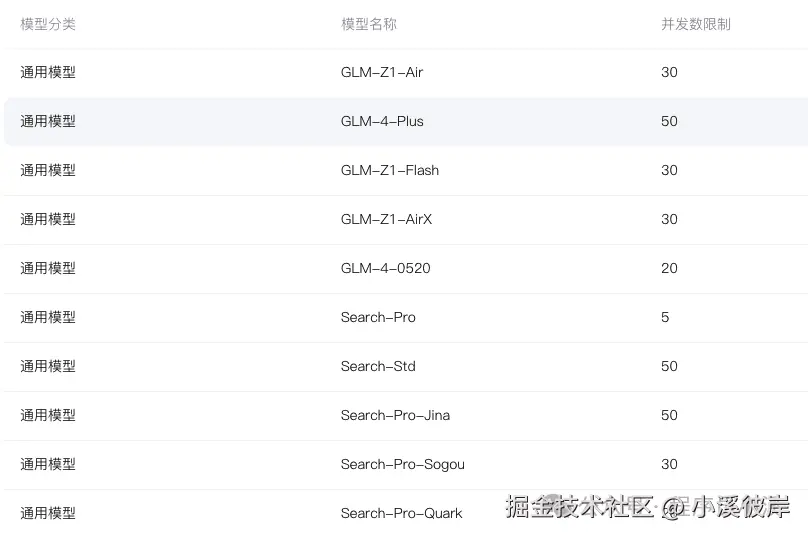
Task: Click 通用模型 category in GLM-Z1-Air row
Action: click(48, 72)
